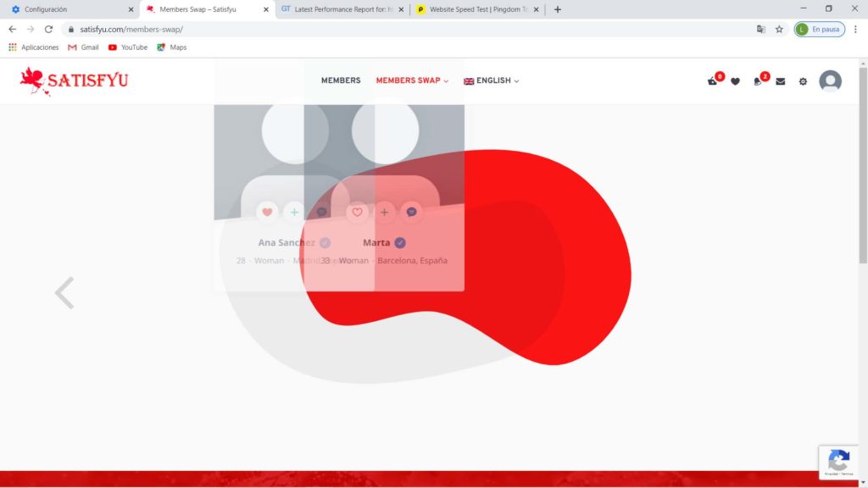Screen dimensions: 868x488
Task: Open favorites heart icon in site header
Action: pyautogui.click(x=735, y=81)
